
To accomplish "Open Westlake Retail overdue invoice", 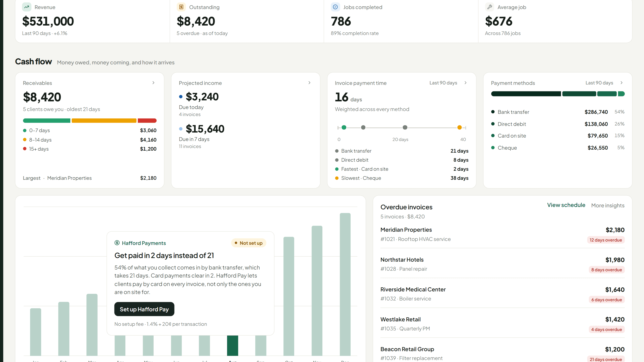I will coord(503,324).
